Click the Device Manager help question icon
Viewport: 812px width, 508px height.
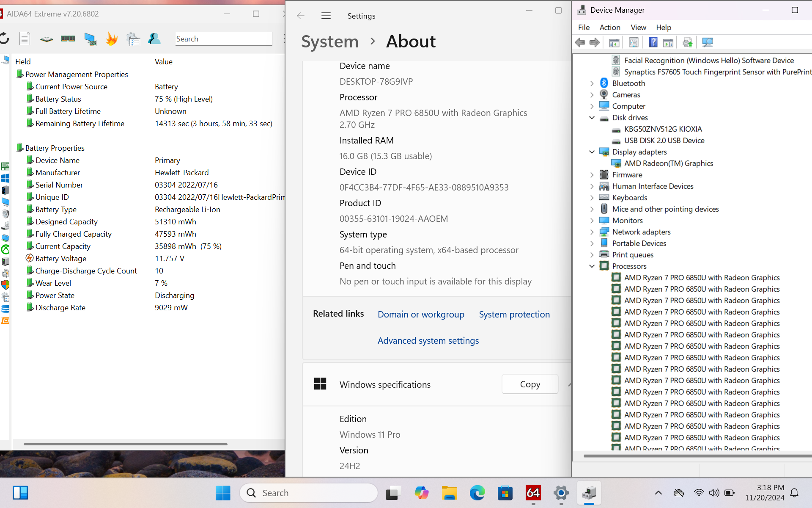(653, 42)
